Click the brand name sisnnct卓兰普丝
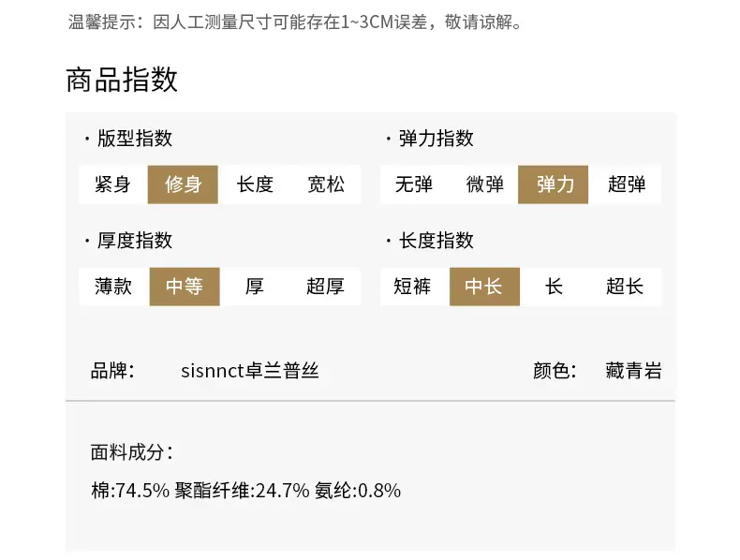The width and height of the screenshot is (740, 560). coord(250,371)
